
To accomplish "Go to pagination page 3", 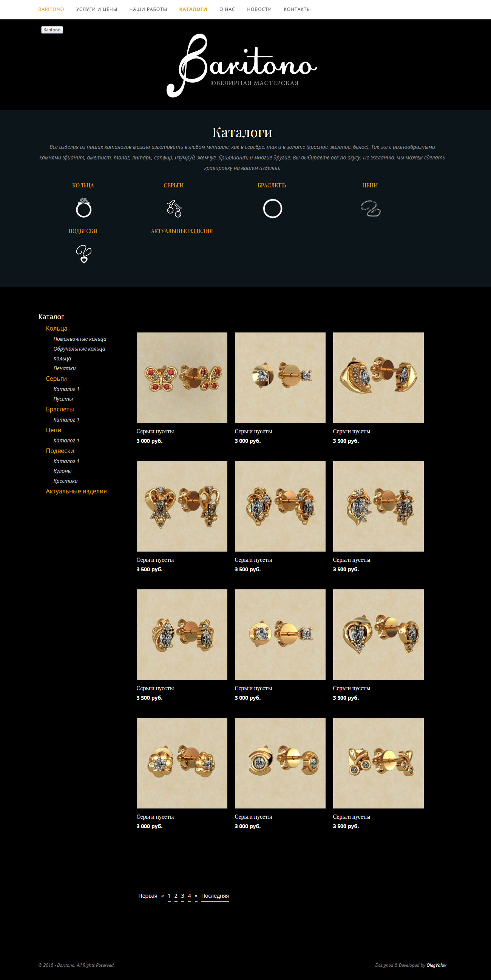I will [182, 895].
